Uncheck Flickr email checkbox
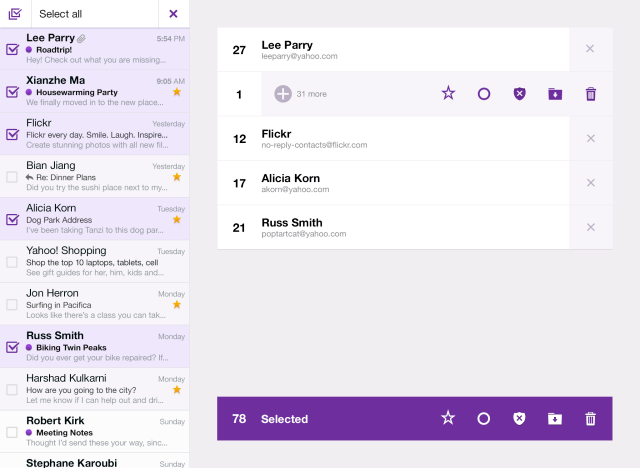 click(x=12, y=134)
